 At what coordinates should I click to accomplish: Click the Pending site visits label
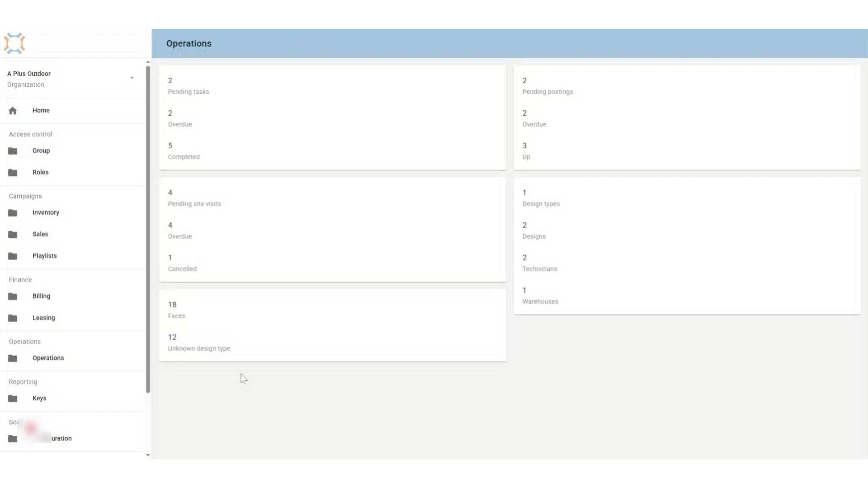(x=194, y=204)
